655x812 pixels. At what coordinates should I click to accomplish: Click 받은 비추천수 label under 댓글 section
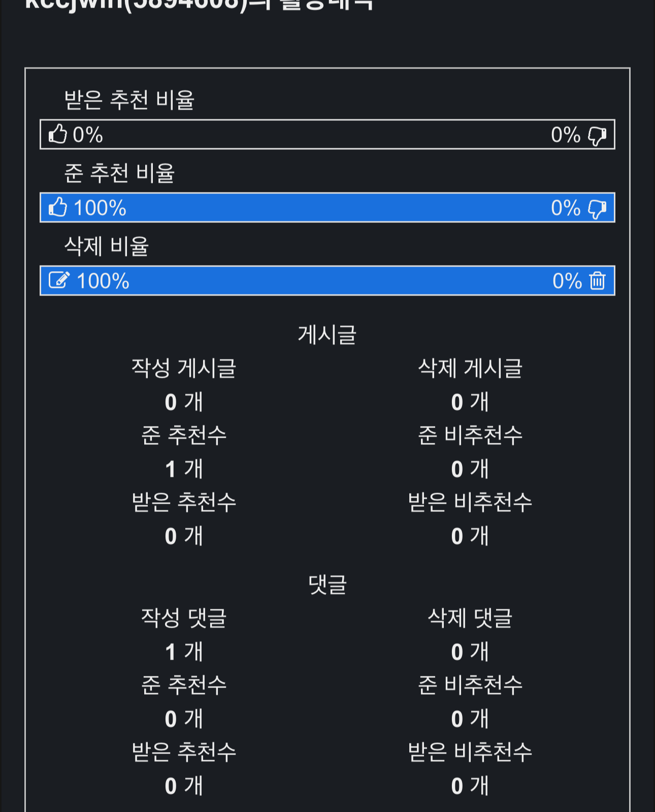(x=470, y=752)
